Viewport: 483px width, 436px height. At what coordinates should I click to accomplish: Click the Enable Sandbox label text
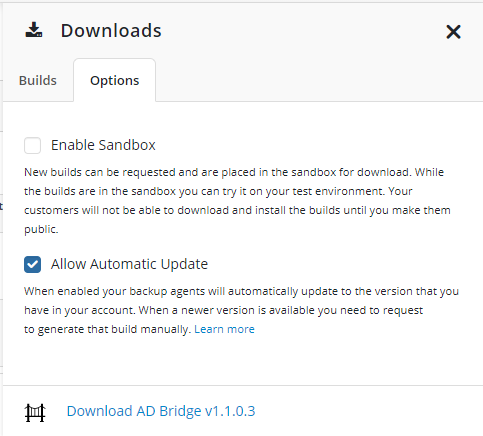[x=103, y=145]
